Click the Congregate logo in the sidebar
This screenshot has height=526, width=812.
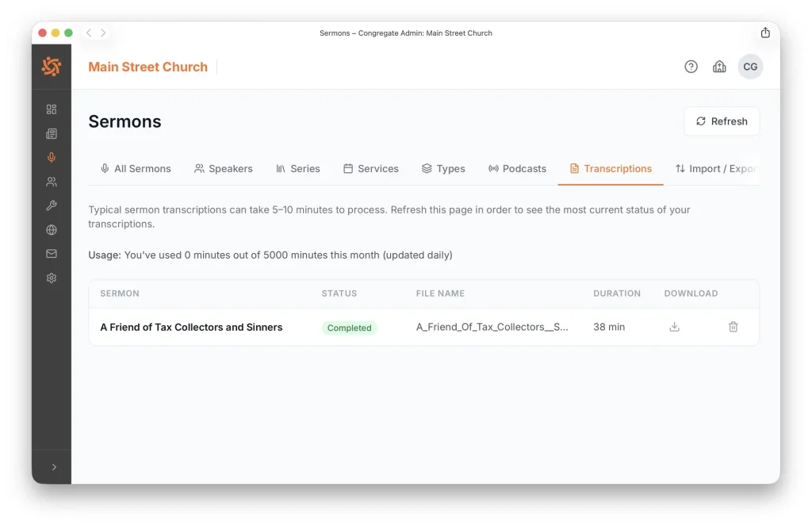click(52, 67)
